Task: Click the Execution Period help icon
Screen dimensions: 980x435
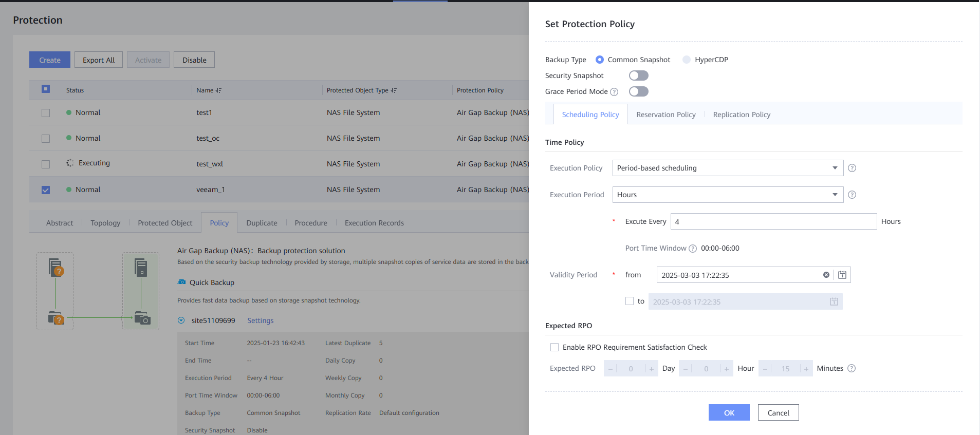Action: pos(852,195)
